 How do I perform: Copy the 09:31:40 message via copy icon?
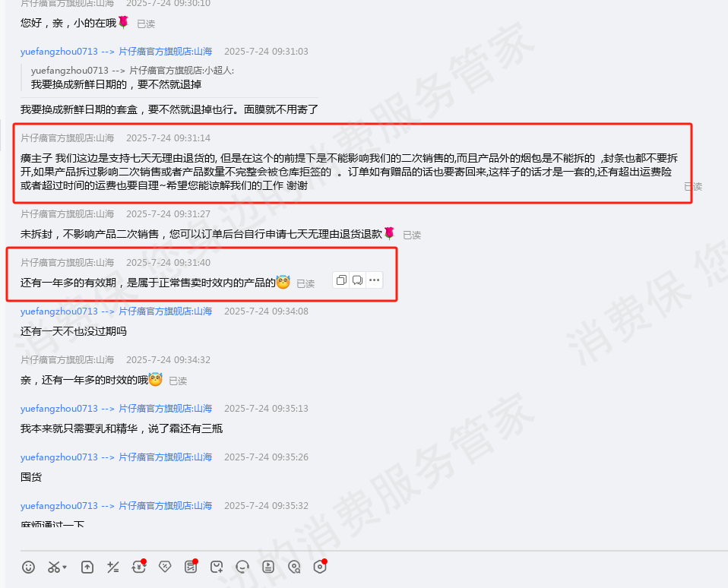(341, 280)
